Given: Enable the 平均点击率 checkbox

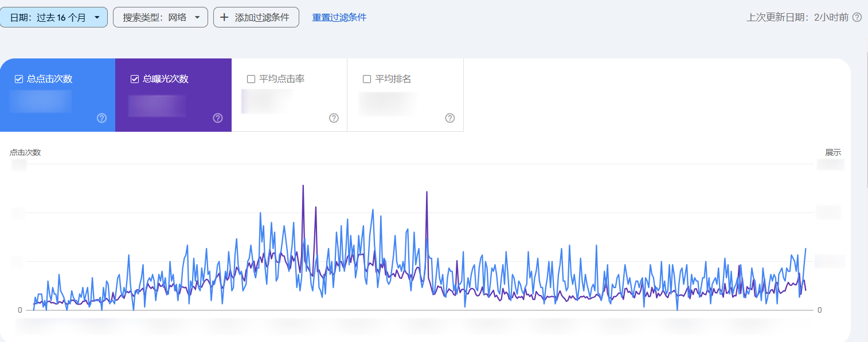Looking at the screenshot, I should pos(251,78).
